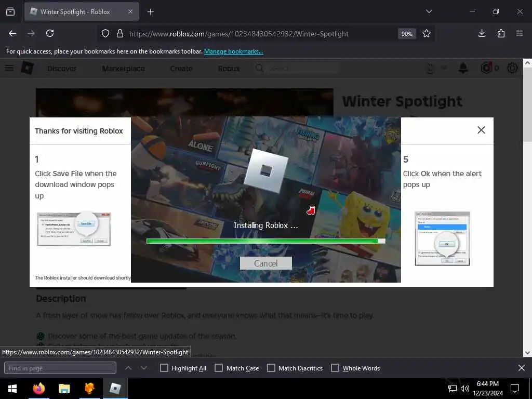Click the Roblox logo home icon
The image size is (532, 399).
(x=27, y=68)
